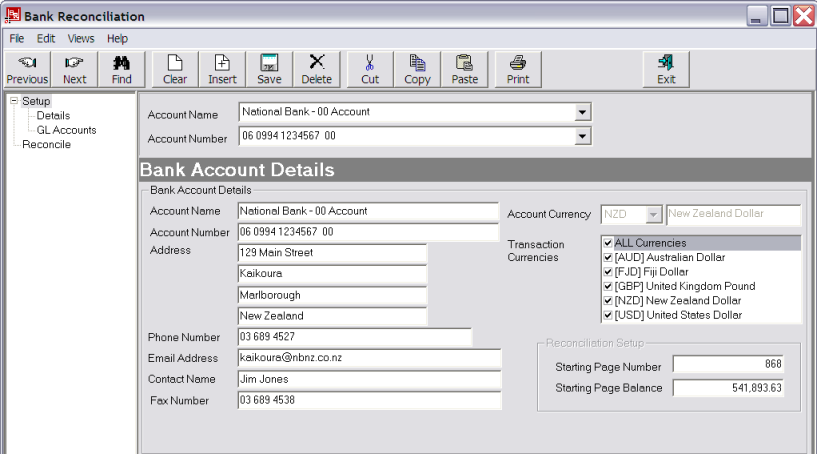Delete the current record
The image size is (817, 454).
point(316,69)
